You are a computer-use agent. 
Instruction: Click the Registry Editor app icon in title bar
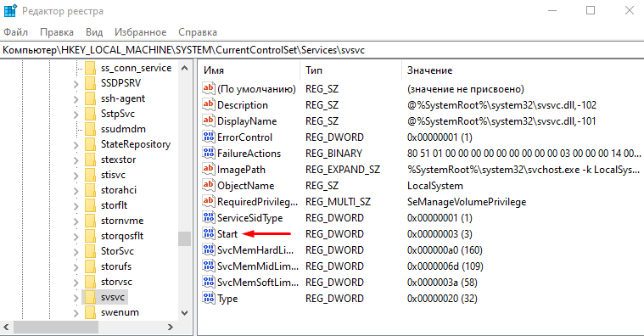click(10, 11)
